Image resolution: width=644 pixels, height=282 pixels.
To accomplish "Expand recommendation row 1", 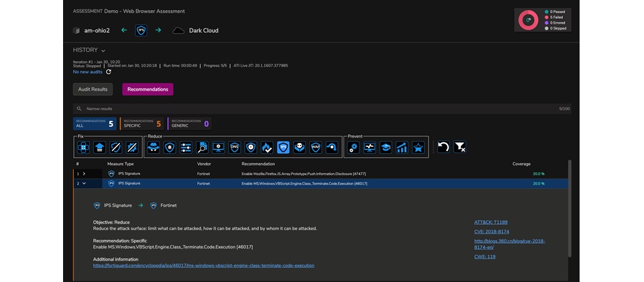I will [x=84, y=173].
